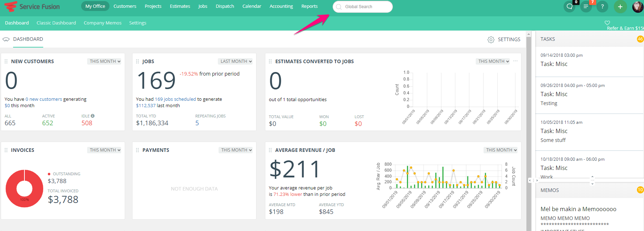This screenshot has height=231, width=644.
Task: Click the Refer & Earn heart icon
Action: tap(607, 23)
